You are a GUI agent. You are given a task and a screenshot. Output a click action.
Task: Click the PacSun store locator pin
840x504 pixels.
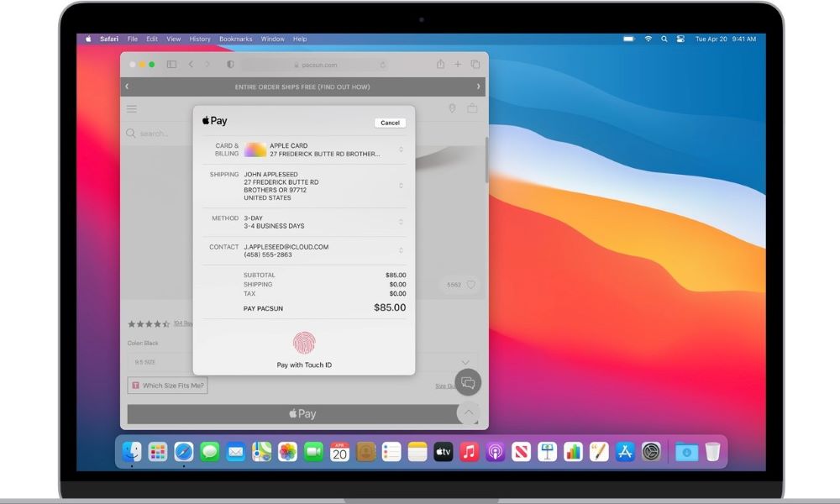(452, 108)
